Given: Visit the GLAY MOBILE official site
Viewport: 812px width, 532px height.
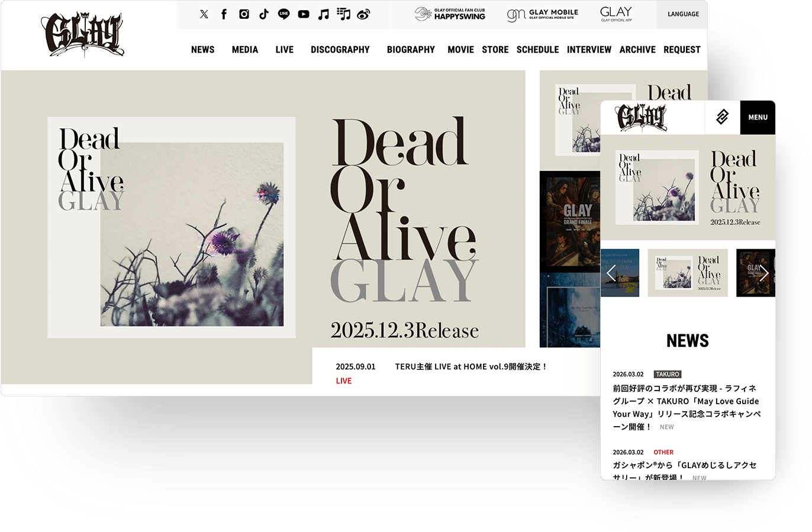Looking at the screenshot, I should pos(542,14).
